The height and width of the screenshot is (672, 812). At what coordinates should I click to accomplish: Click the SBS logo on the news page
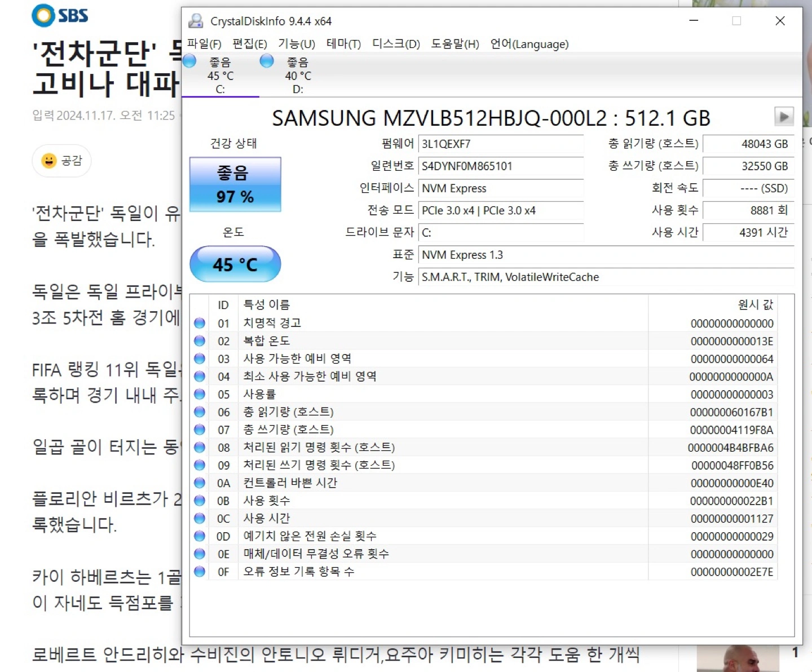[60, 15]
